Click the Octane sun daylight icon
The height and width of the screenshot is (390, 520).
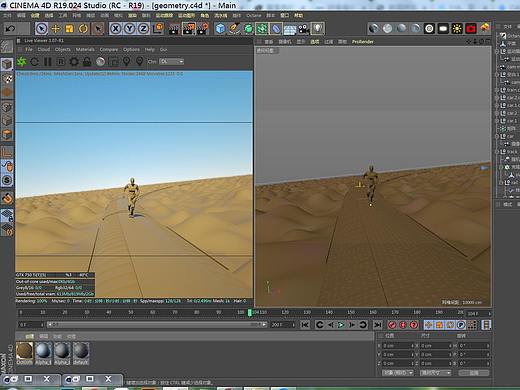457,29
